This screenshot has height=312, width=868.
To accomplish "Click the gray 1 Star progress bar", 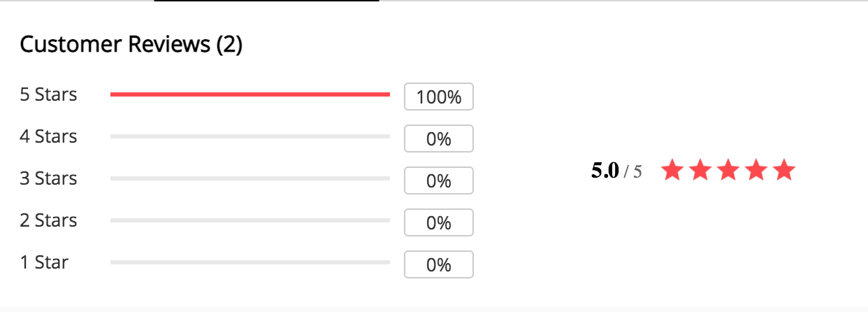I will [250, 262].
